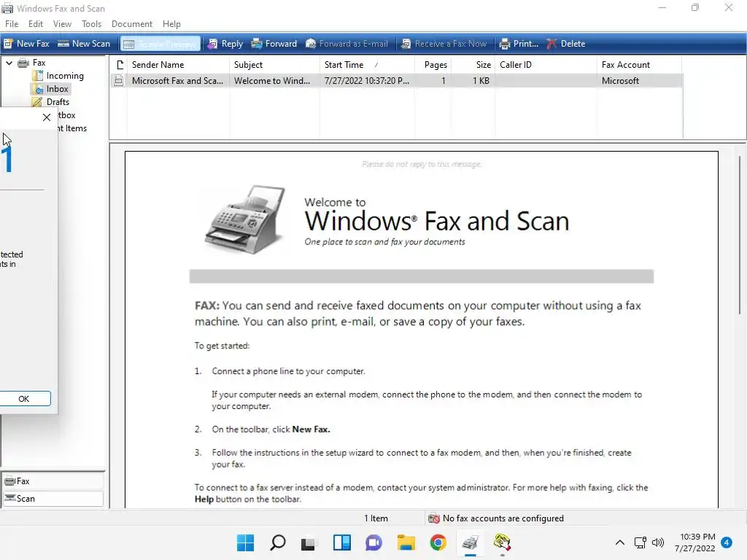Click the Reply toolbar icon
Screen dimensions: 747x560
point(212,44)
